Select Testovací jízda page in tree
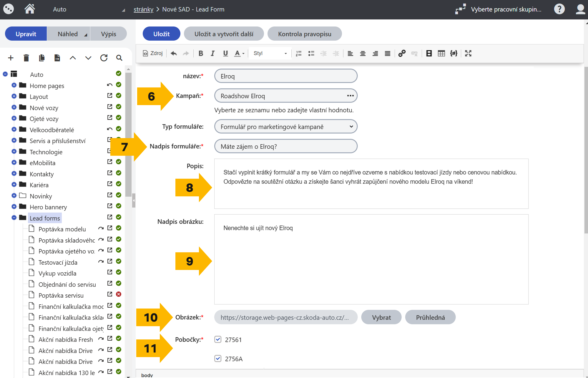This screenshot has height=378, width=588. [x=58, y=262]
